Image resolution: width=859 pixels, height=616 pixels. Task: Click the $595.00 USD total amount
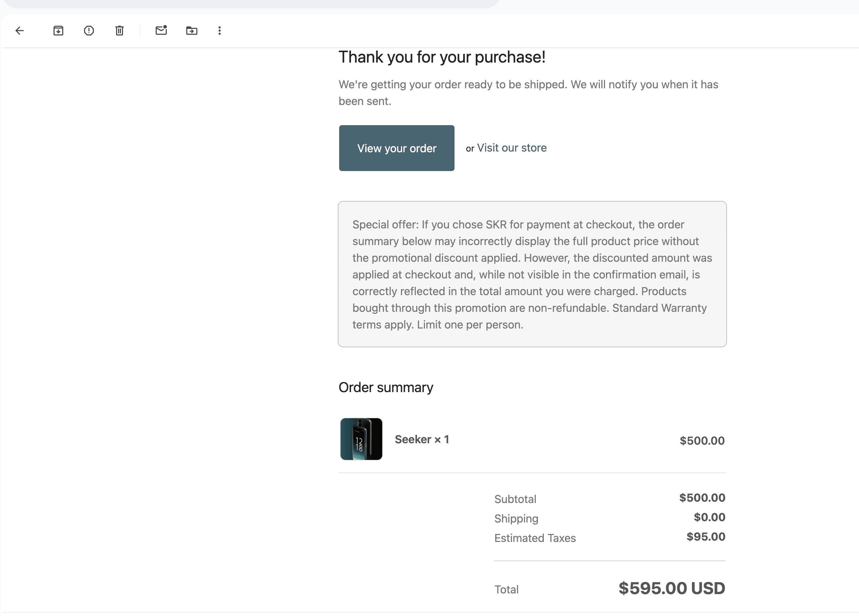(x=671, y=588)
